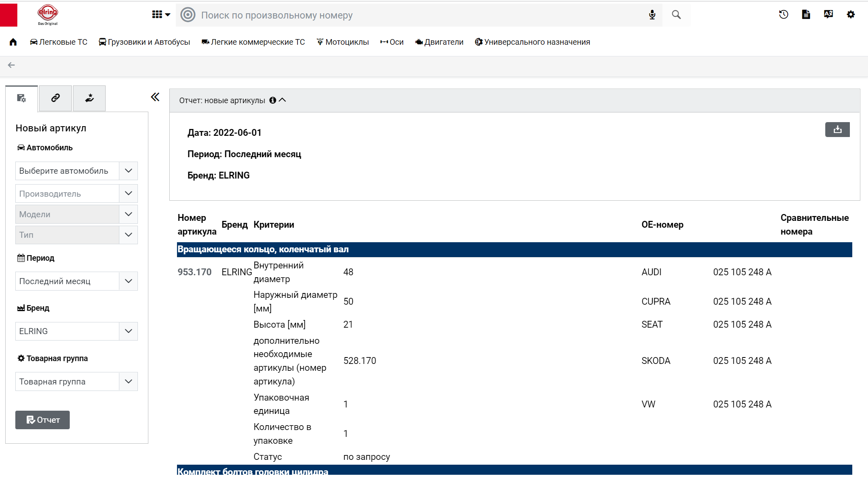Open the language selection icon
The image size is (868, 480).
(828, 15)
